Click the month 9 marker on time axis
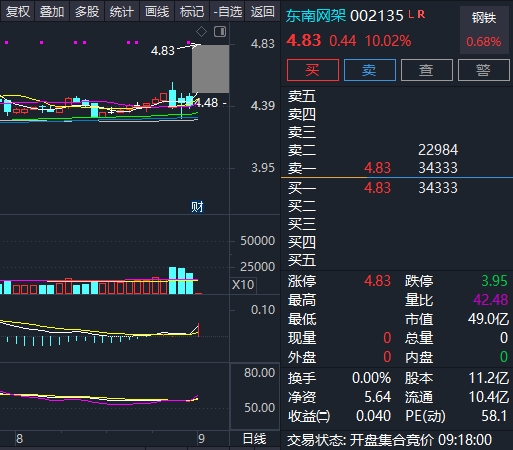 (201, 439)
